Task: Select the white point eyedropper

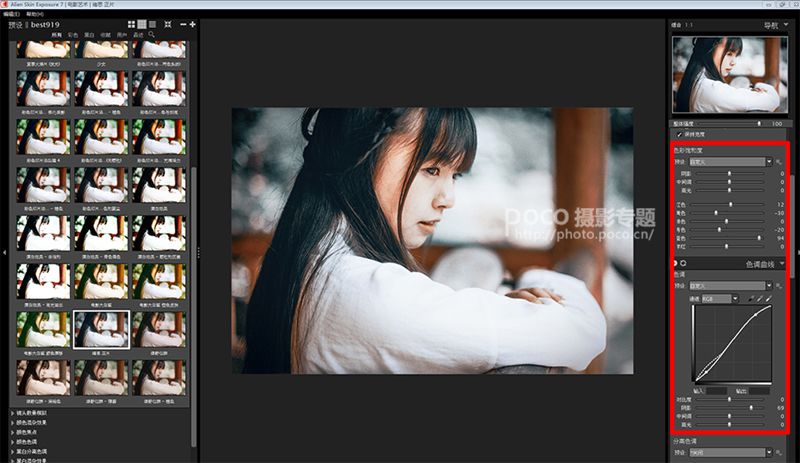Action: point(769,299)
